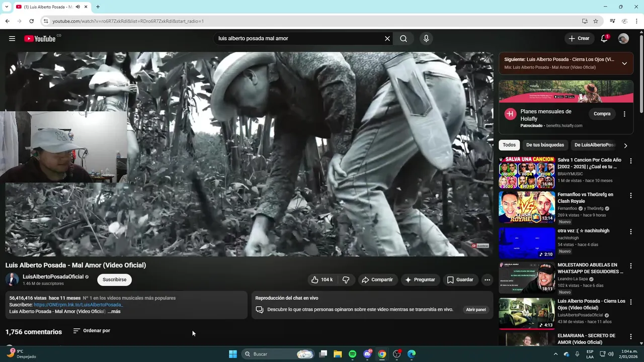Viewport: 644px width, 362px height.
Task: Start voice search with the microphone
Action: (x=426, y=39)
